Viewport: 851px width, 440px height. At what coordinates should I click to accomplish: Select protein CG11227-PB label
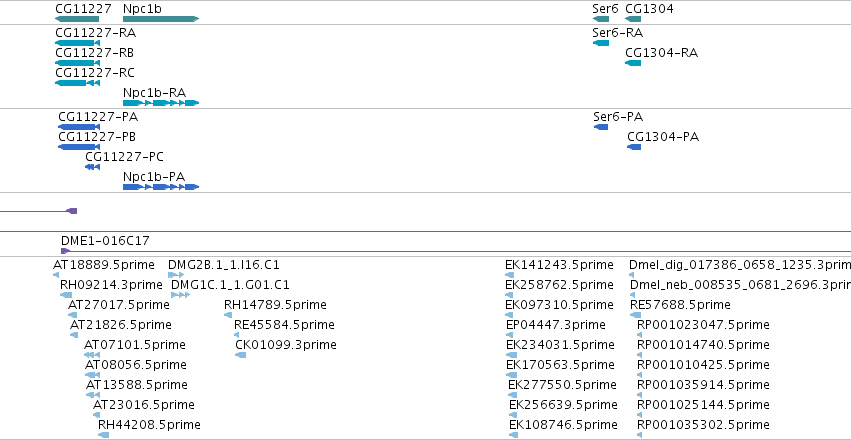pos(97,137)
